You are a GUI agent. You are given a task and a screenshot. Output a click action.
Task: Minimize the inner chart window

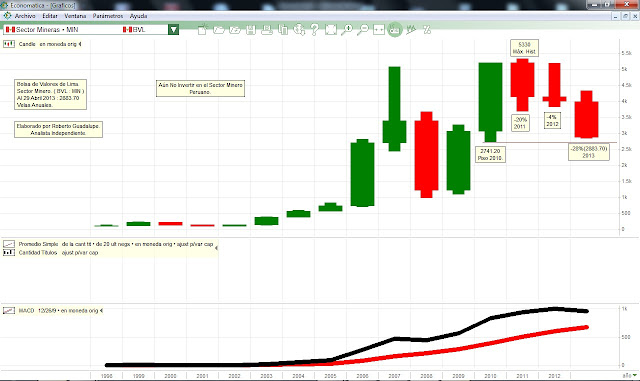tap(616, 16)
